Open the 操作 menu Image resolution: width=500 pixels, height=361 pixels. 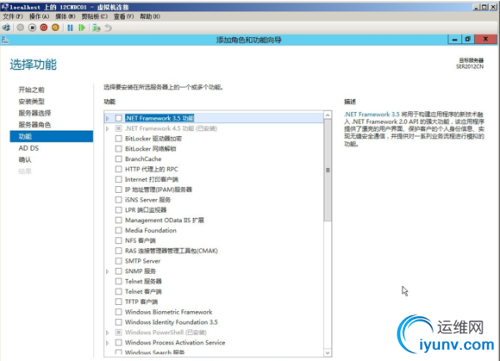[x=39, y=16]
